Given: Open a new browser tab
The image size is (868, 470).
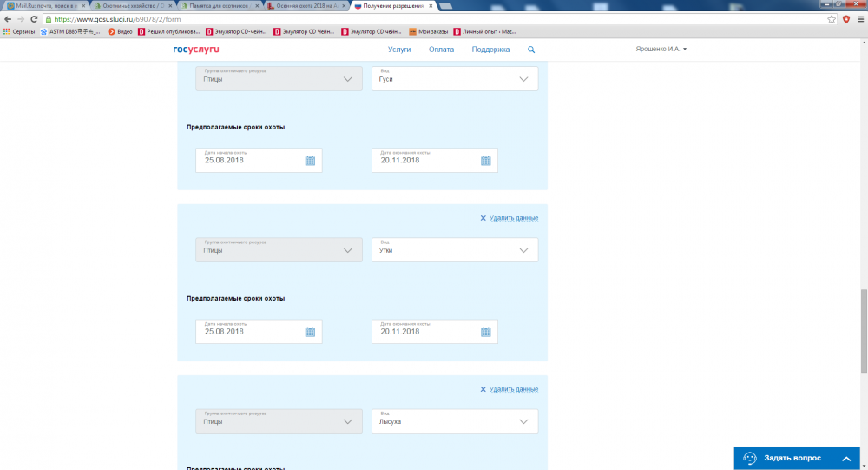Looking at the screenshot, I should (x=445, y=6).
